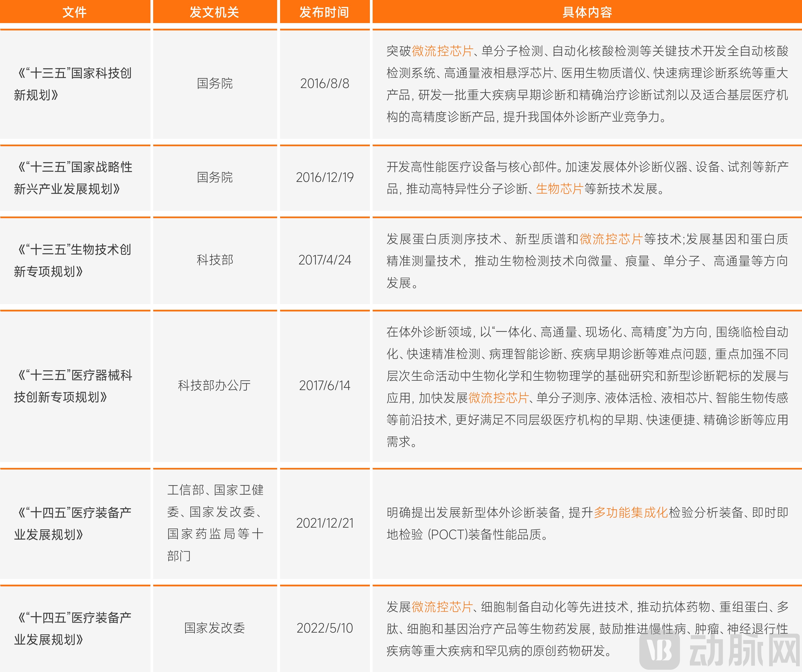Image resolution: width=802 pixels, height=672 pixels.
Task: Click 国务院 in the 2016/8/8 row
Action: click(215, 83)
